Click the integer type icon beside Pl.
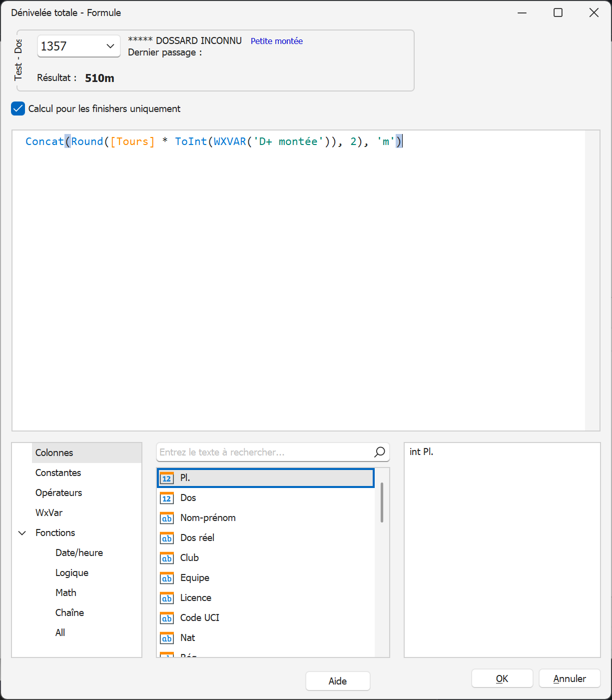612x700 pixels. (167, 478)
